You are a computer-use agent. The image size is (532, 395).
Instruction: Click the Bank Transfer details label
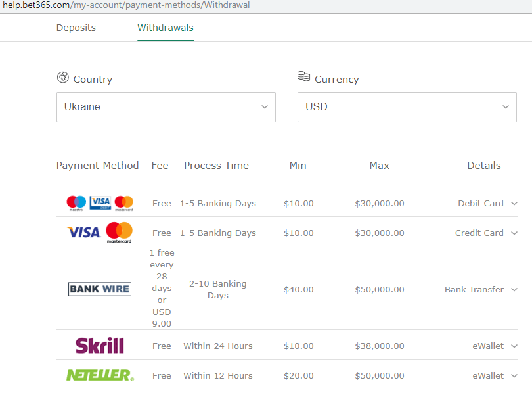[x=474, y=290]
